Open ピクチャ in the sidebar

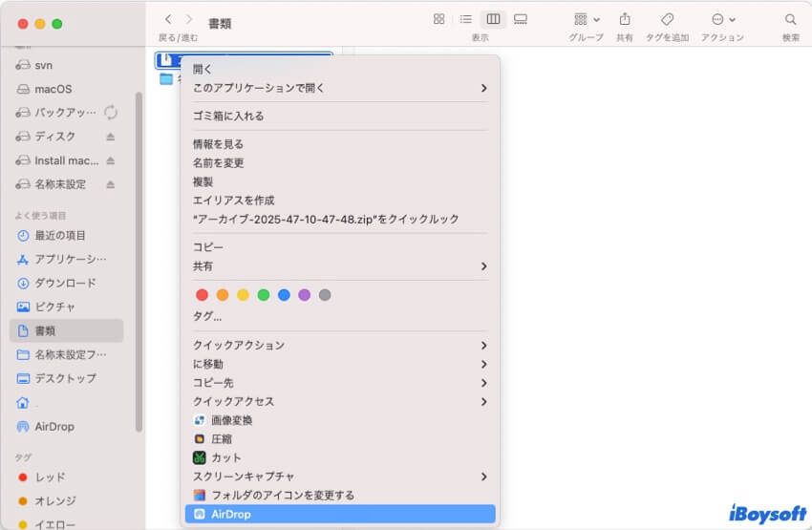[x=66, y=307]
